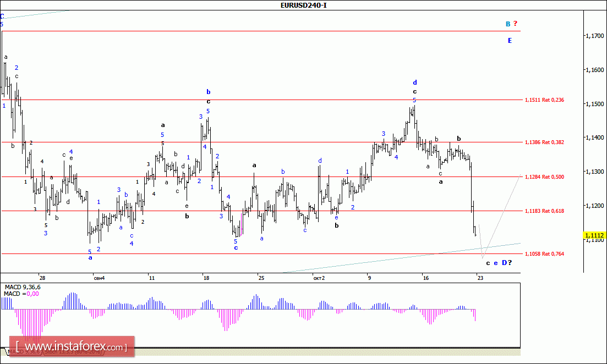Select date 23 on the time axis
This screenshot has width=607, height=364.
pos(480,278)
